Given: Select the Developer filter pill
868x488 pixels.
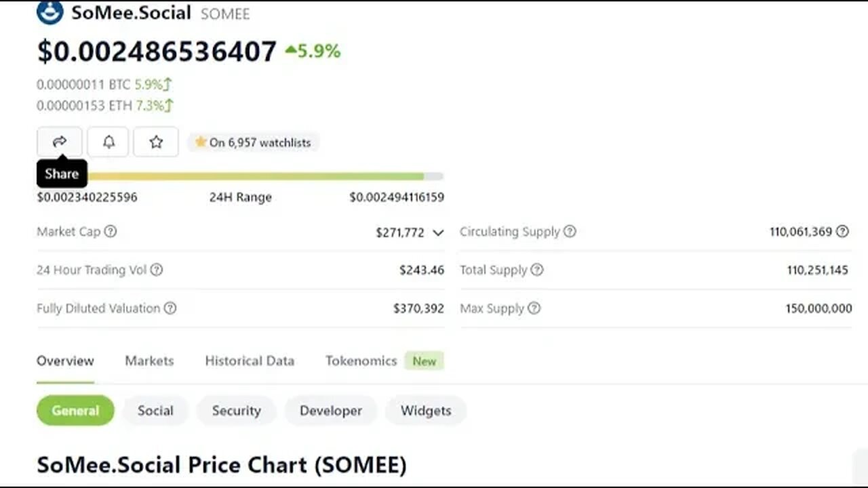Looking at the screenshot, I should click(331, 411).
